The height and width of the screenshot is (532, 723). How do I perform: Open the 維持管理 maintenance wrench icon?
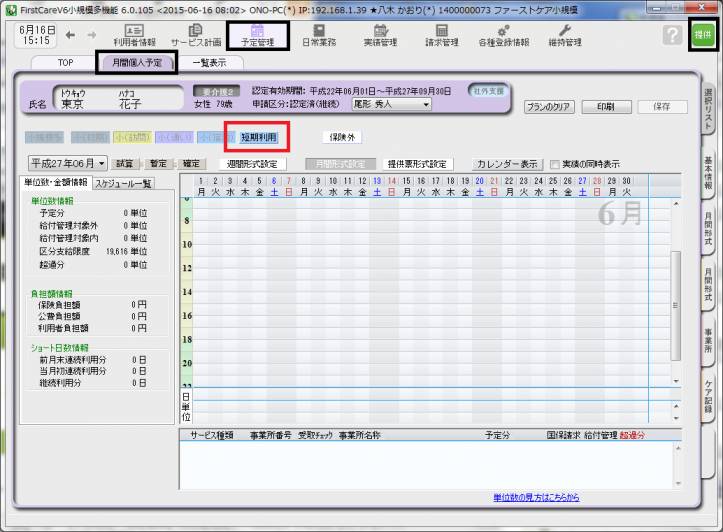(x=564, y=35)
